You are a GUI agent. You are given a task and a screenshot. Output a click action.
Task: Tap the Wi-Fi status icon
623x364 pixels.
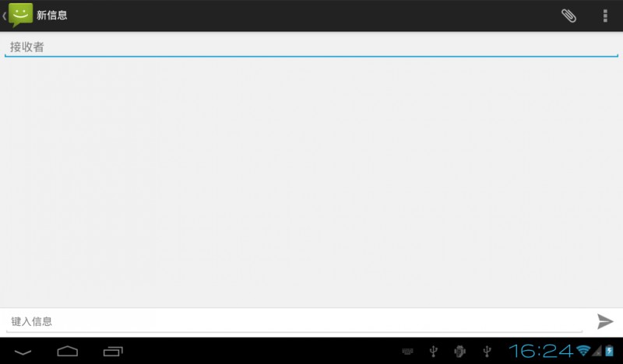click(583, 351)
